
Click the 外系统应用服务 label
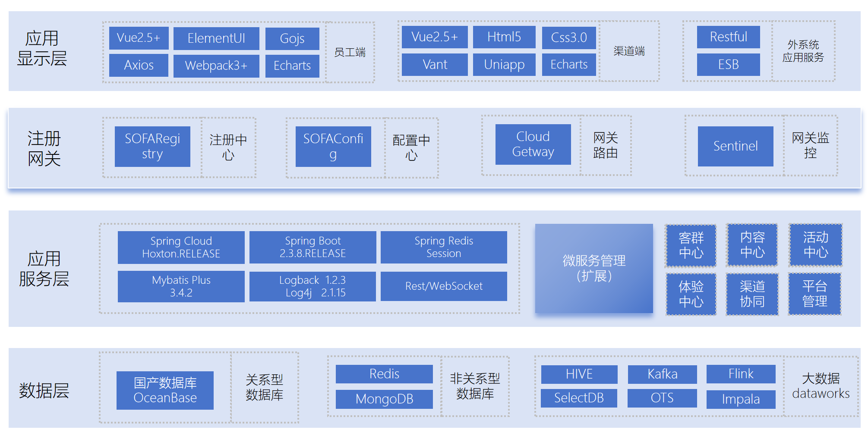[x=803, y=51]
